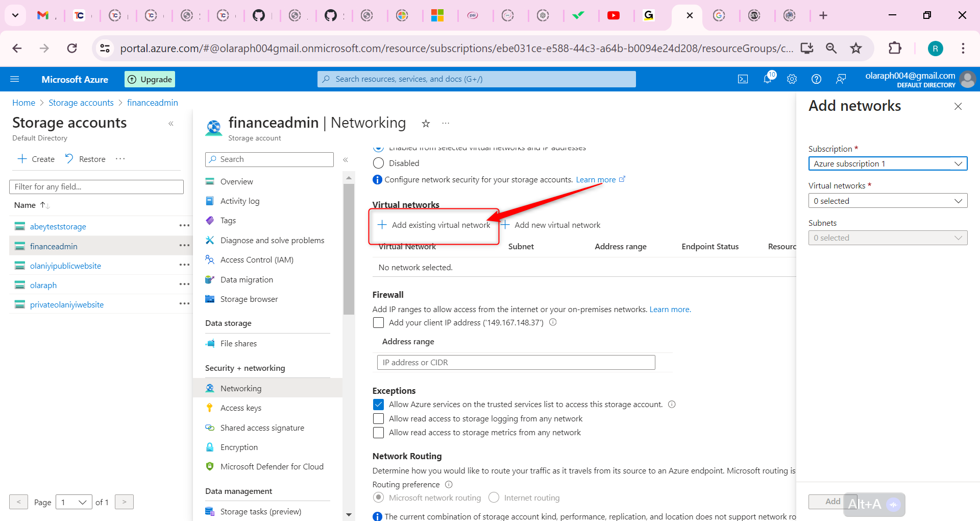980x521 pixels.
Task: Open the portal settings gear
Action: click(792, 79)
